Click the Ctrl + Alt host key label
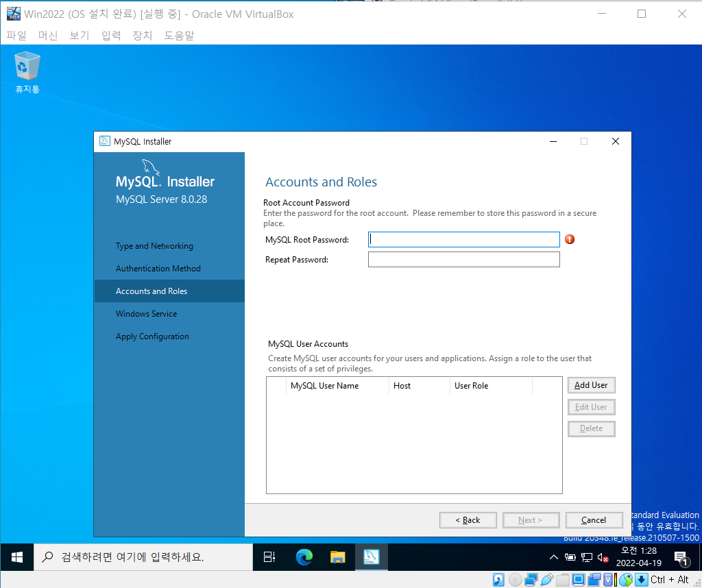This screenshot has width=702, height=588. 669,580
